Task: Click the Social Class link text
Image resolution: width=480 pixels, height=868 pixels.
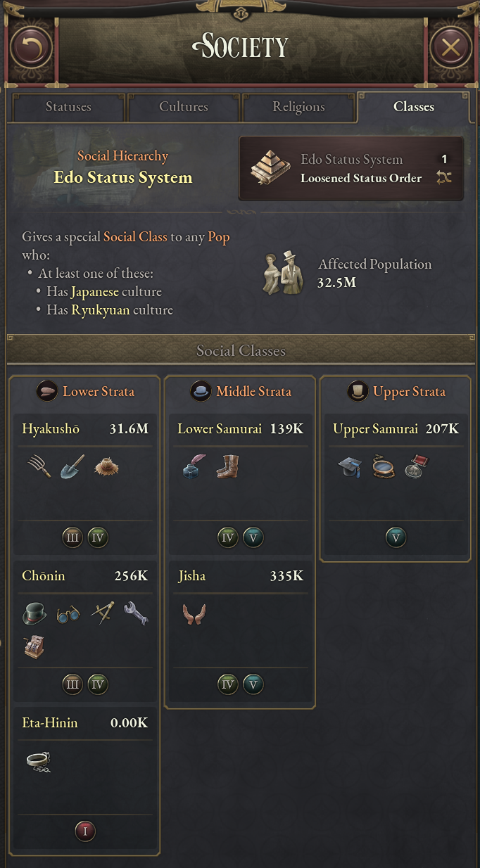Action: 135,237
